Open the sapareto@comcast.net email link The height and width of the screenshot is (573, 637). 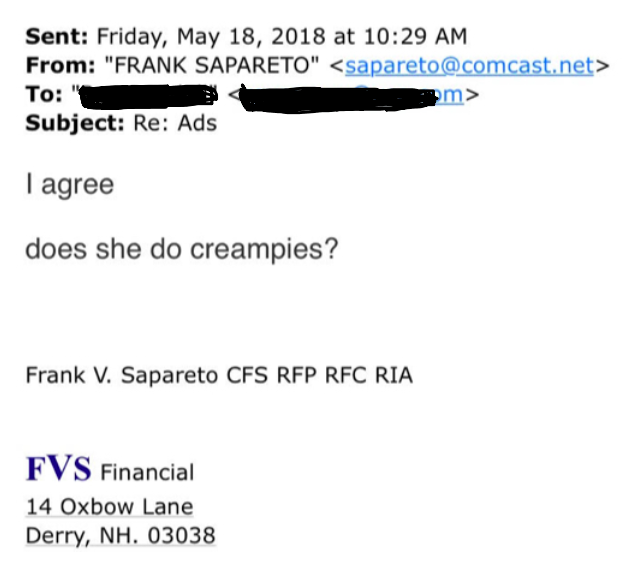[469, 65]
